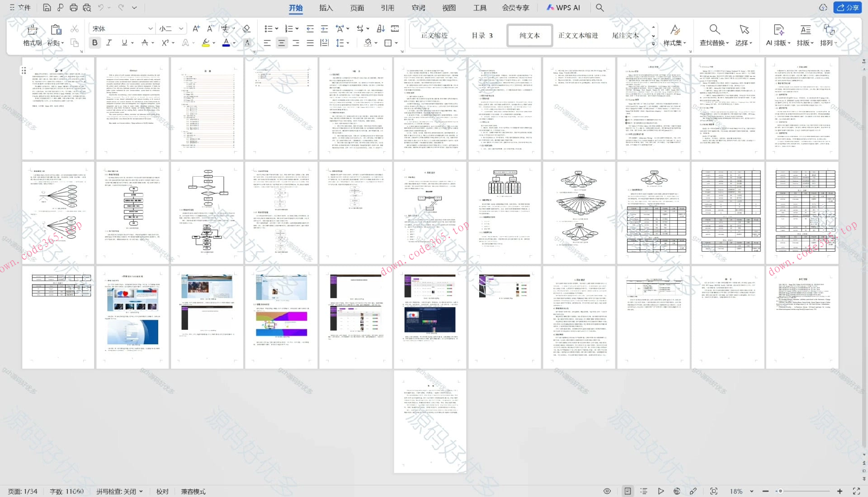Image resolution: width=868 pixels, height=497 pixels.
Task: Open the 宋体 font name dropdown
Action: [150, 28]
